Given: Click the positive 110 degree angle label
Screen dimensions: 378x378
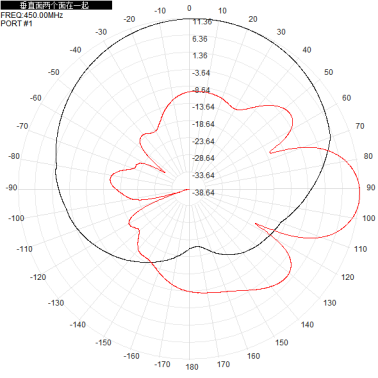Looking at the screenshot, I should click(x=360, y=249).
